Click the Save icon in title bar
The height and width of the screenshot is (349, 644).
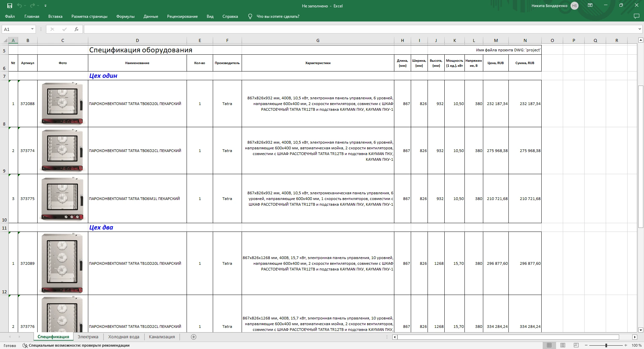(x=10, y=6)
